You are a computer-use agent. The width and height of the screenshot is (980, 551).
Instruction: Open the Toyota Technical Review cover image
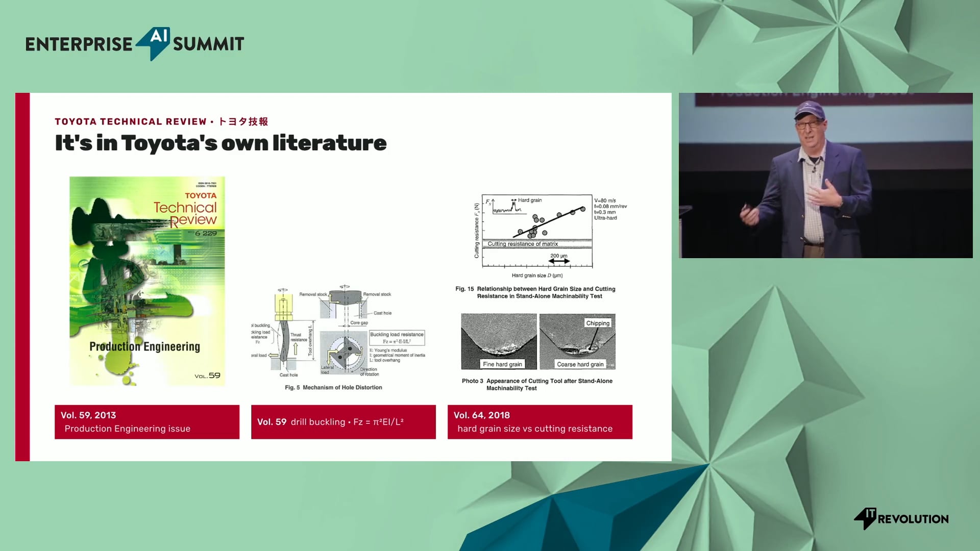(147, 281)
